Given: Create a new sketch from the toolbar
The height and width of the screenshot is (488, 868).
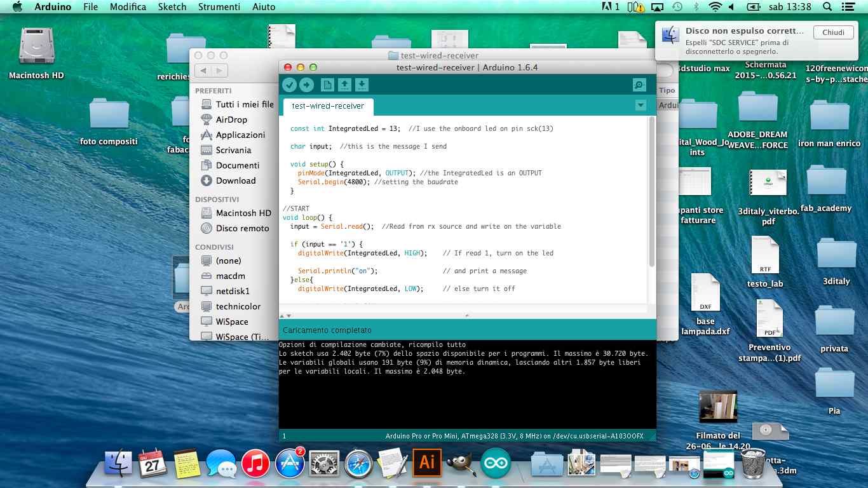Looking at the screenshot, I should coord(327,85).
